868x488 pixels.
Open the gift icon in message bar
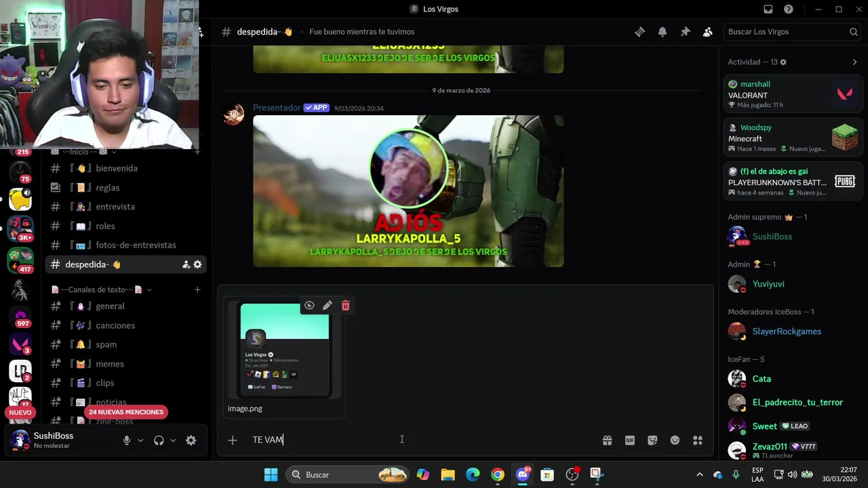point(607,441)
